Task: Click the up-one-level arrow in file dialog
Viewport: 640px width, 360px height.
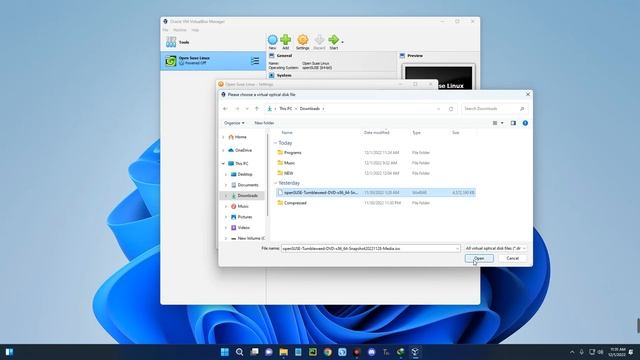Action: 257,109
